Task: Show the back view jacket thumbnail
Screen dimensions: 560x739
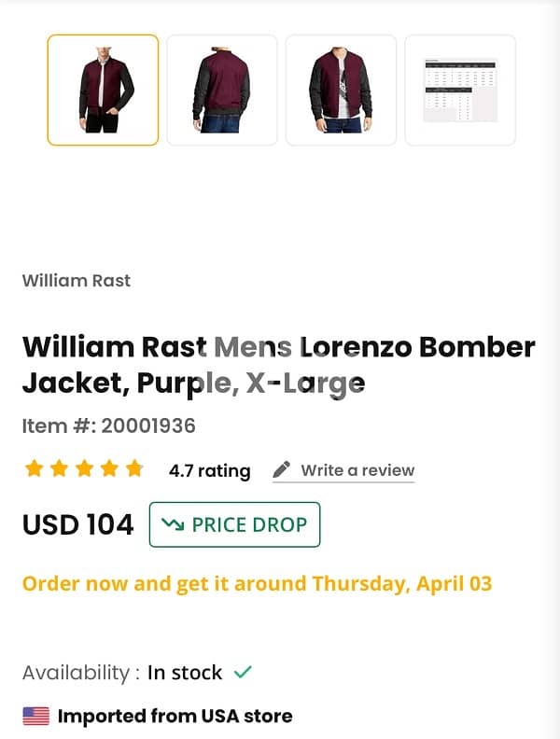Action: (222, 90)
